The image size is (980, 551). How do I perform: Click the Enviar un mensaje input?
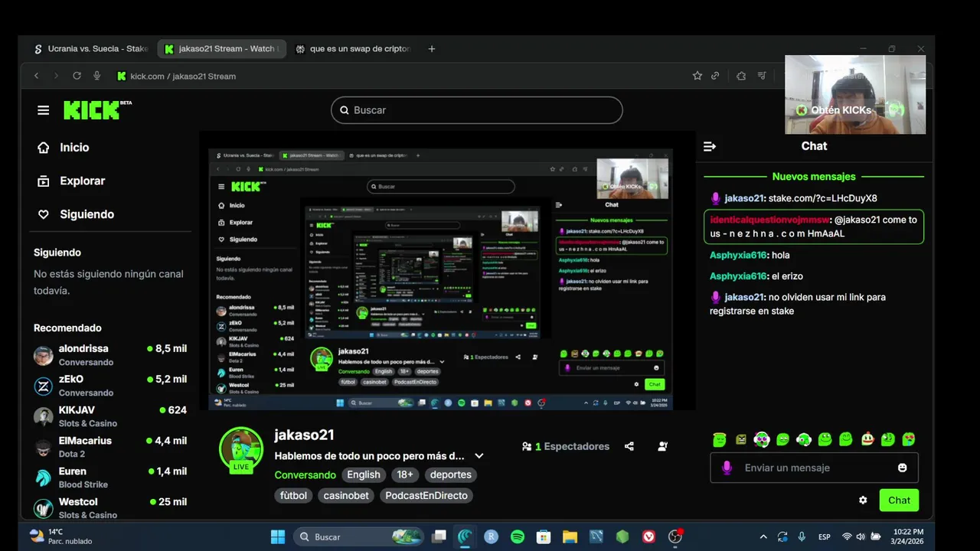tap(815, 468)
